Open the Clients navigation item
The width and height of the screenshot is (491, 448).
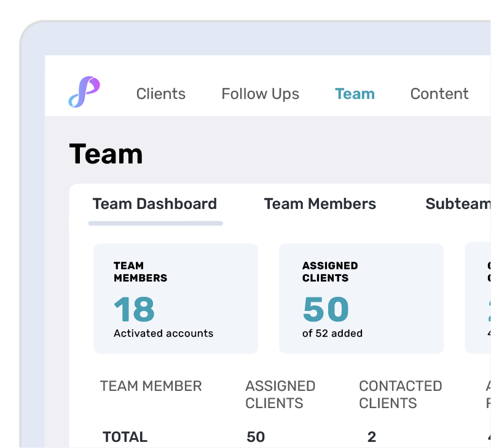tap(160, 94)
